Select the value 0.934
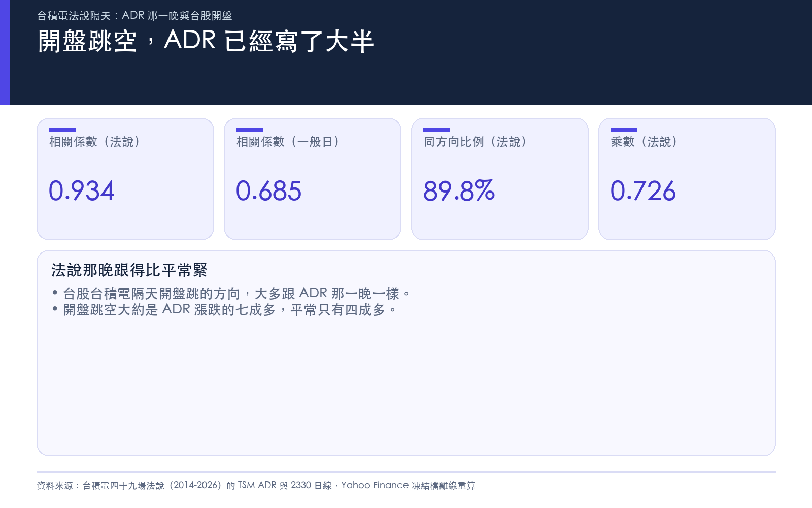The image size is (812, 508). (x=82, y=191)
